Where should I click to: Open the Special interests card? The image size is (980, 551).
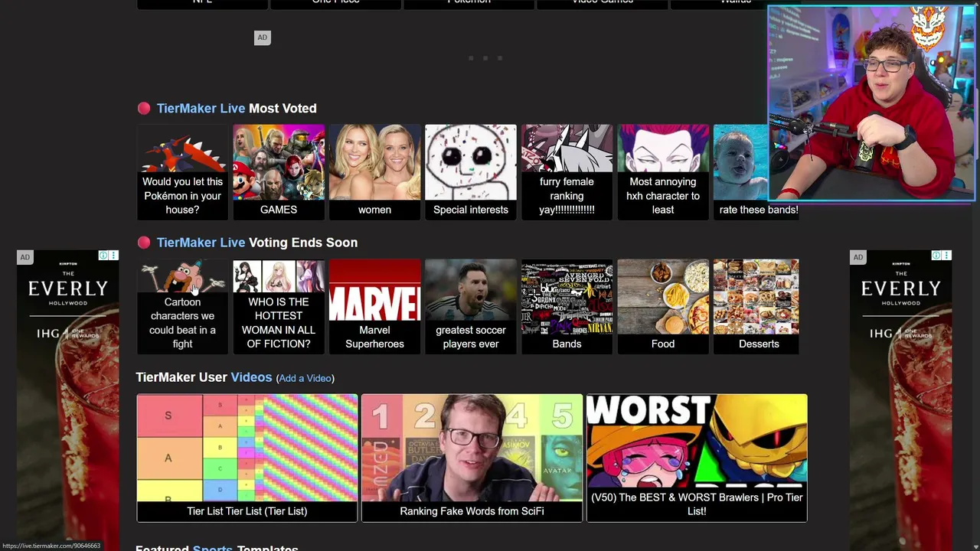click(x=471, y=172)
